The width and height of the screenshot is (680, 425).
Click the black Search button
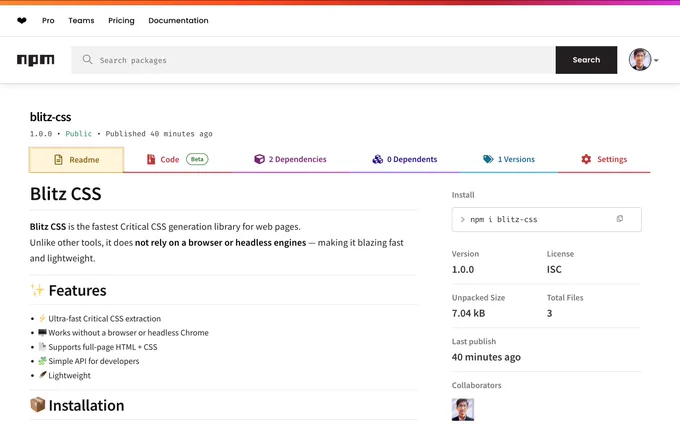point(586,60)
